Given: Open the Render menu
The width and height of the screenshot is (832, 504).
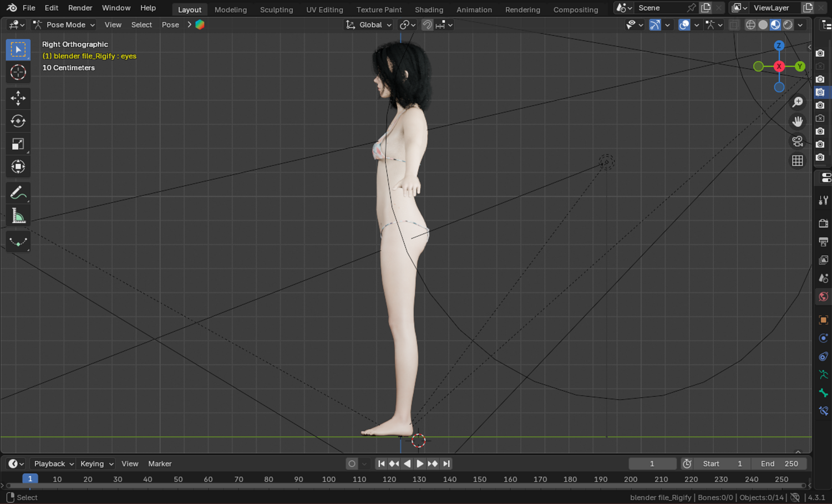Looking at the screenshot, I should pos(80,8).
